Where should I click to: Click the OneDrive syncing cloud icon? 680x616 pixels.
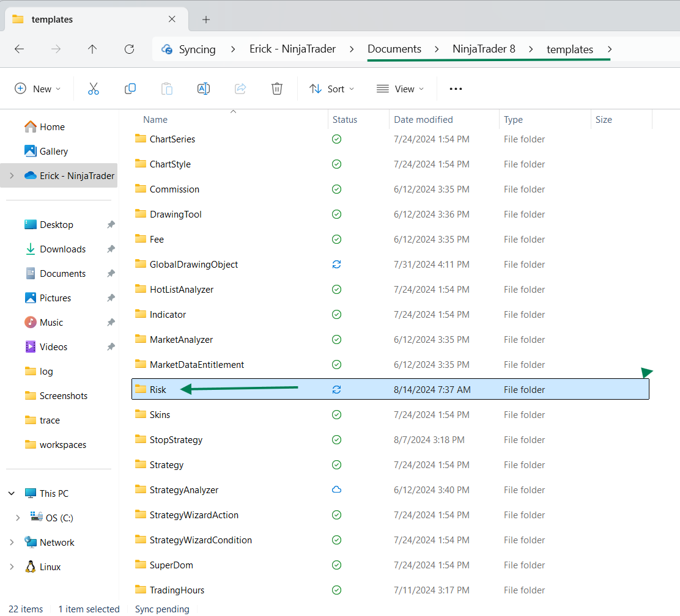pos(167,50)
